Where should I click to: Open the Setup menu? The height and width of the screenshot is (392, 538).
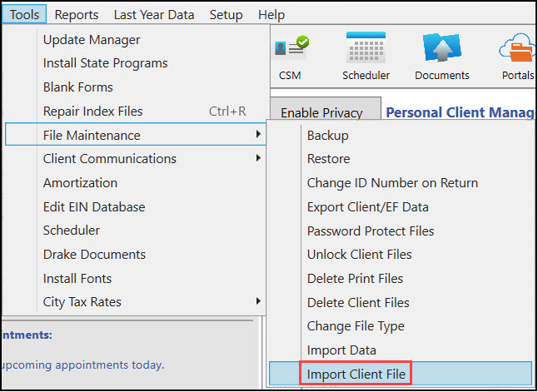[x=226, y=14]
